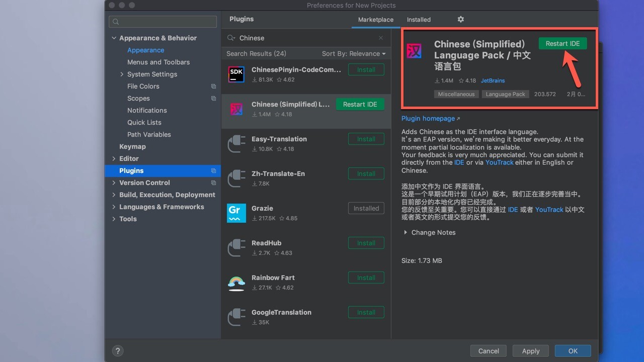Screen dimensions: 644x362
Task: Open Keymap settings
Action: click(132, 147)
